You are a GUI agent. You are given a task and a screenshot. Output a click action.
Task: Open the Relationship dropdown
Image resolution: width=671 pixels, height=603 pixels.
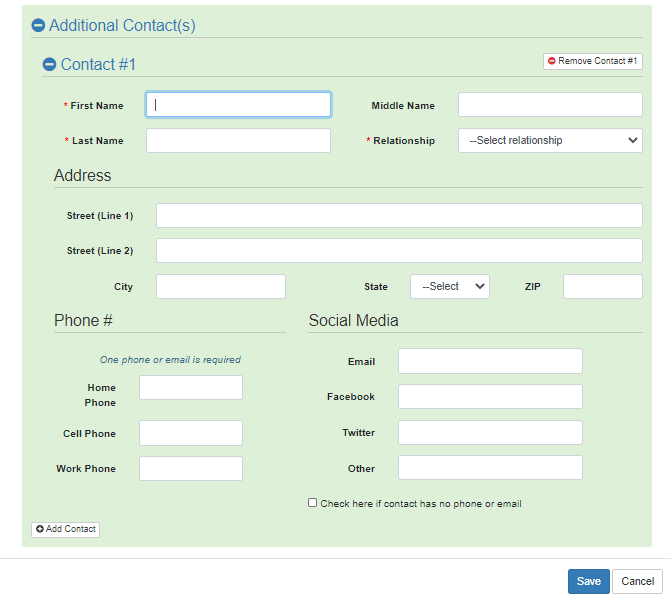coord(550,141)
